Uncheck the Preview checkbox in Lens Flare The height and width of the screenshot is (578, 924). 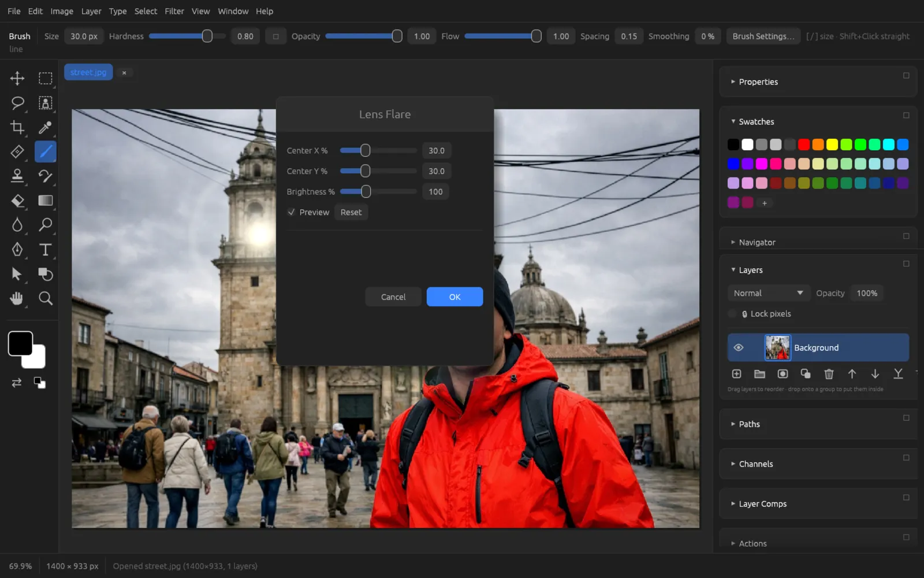[292, 212]
